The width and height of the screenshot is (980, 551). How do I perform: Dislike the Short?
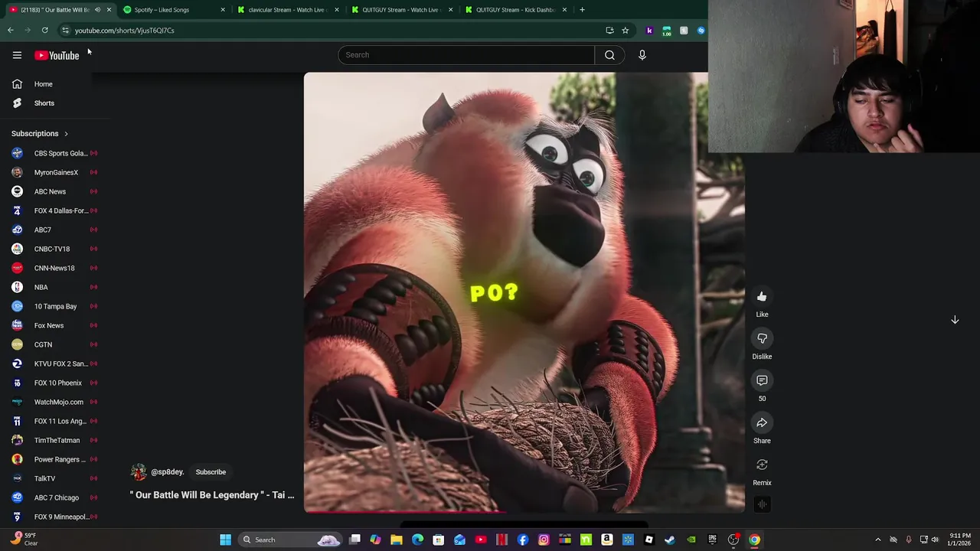coord(762,339)
